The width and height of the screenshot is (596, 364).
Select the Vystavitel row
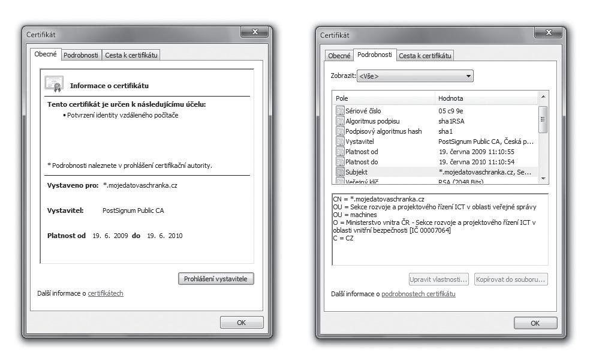[x=435, y=142]
